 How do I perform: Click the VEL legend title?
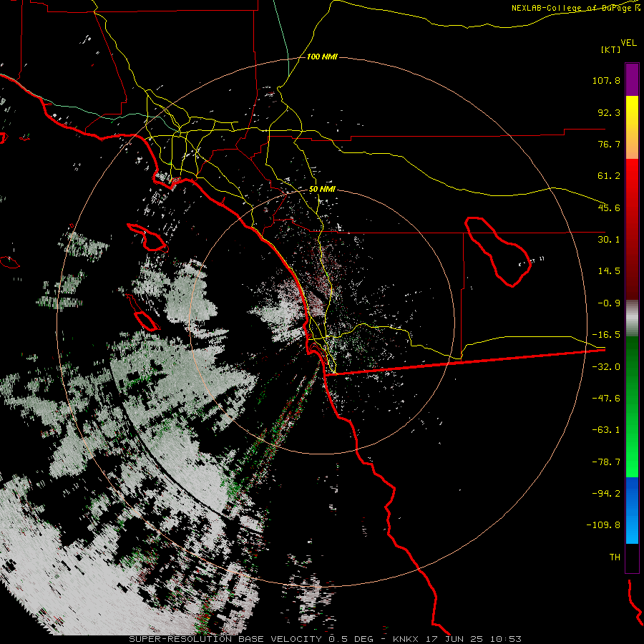[628, 43]
